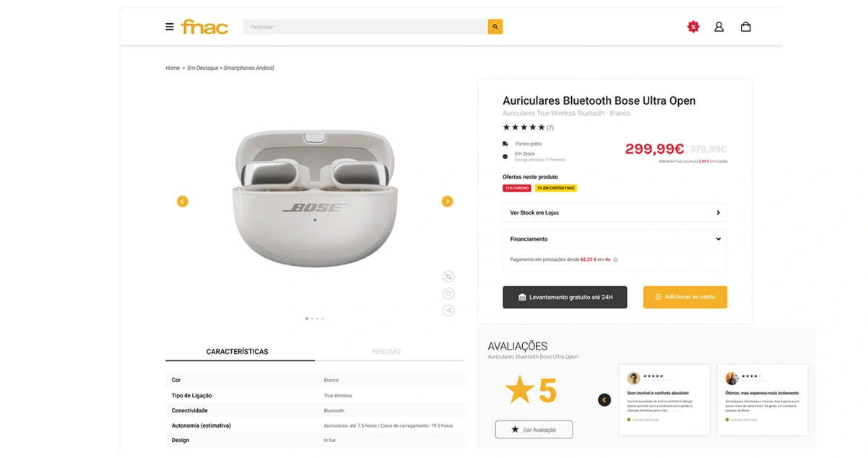Open the hamburger menu
Image resolution: width=868 pixels, height=458 pixels.
pyautogui.click(x=170, y=27)
